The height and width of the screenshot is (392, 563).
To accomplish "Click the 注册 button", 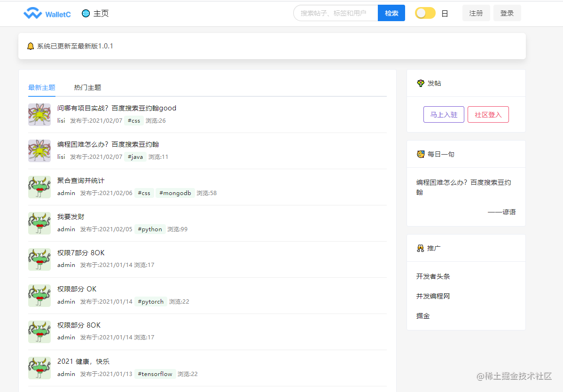I will (476, 13).
